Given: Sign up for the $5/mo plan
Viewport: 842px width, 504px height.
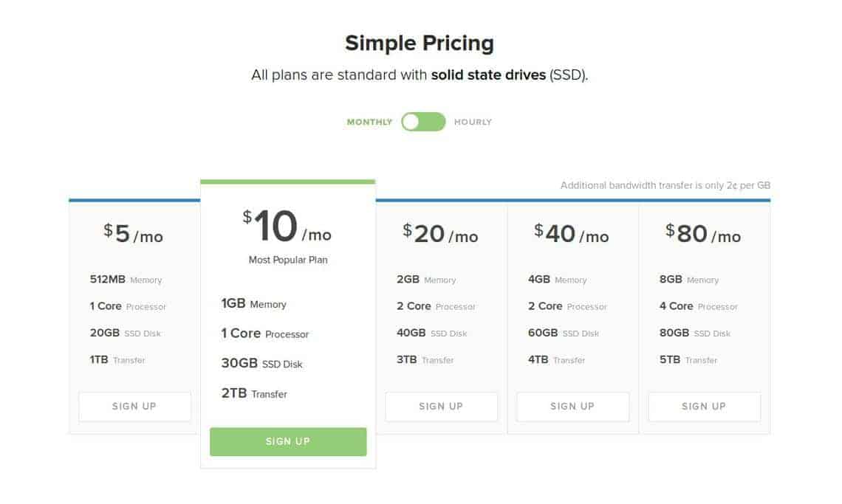Looking at the screenshot, I should [134, 407].
